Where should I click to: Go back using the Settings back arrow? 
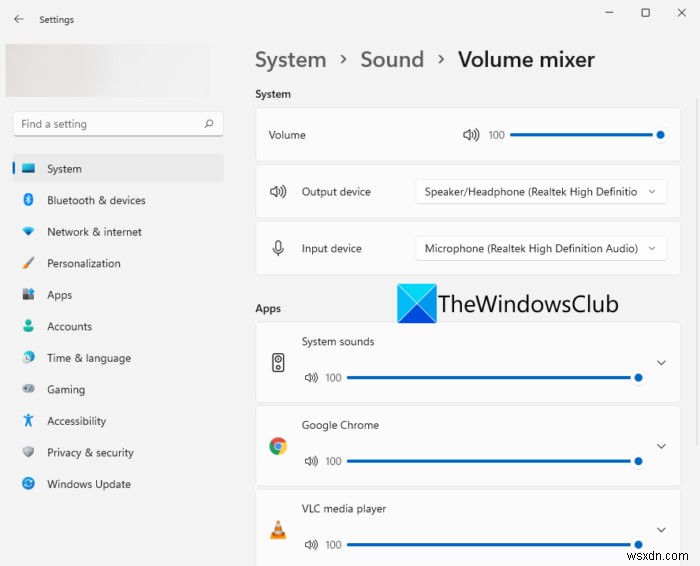(18, 19)
